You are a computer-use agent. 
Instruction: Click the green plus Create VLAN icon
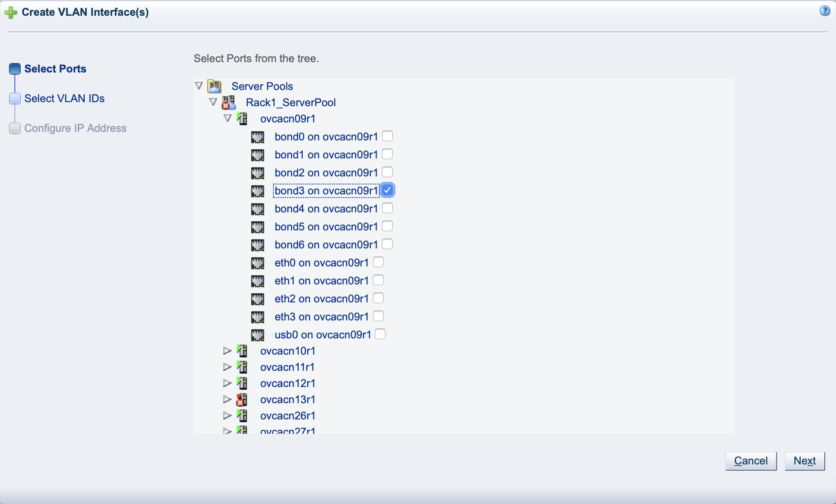[11, 12]
